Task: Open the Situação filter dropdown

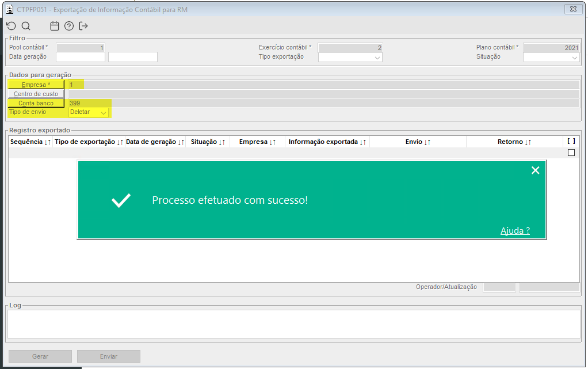Action: pos(575,58)
